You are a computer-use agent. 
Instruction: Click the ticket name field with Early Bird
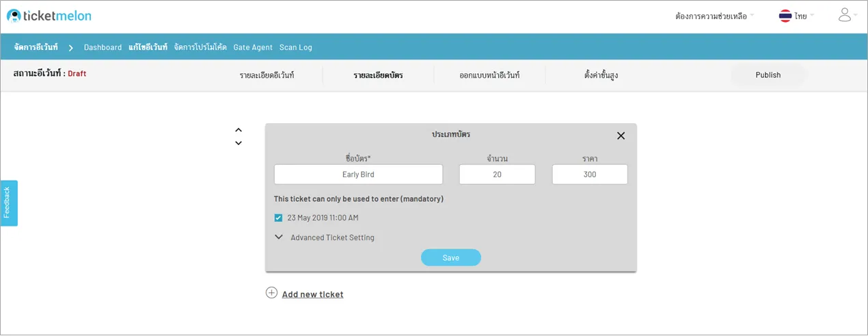(358, 175)
